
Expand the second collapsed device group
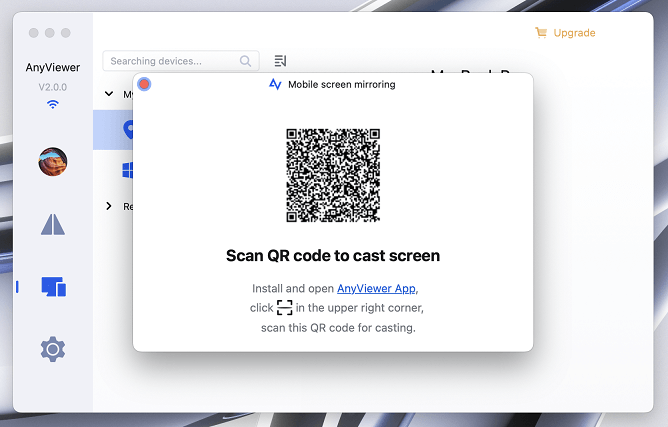109,206
